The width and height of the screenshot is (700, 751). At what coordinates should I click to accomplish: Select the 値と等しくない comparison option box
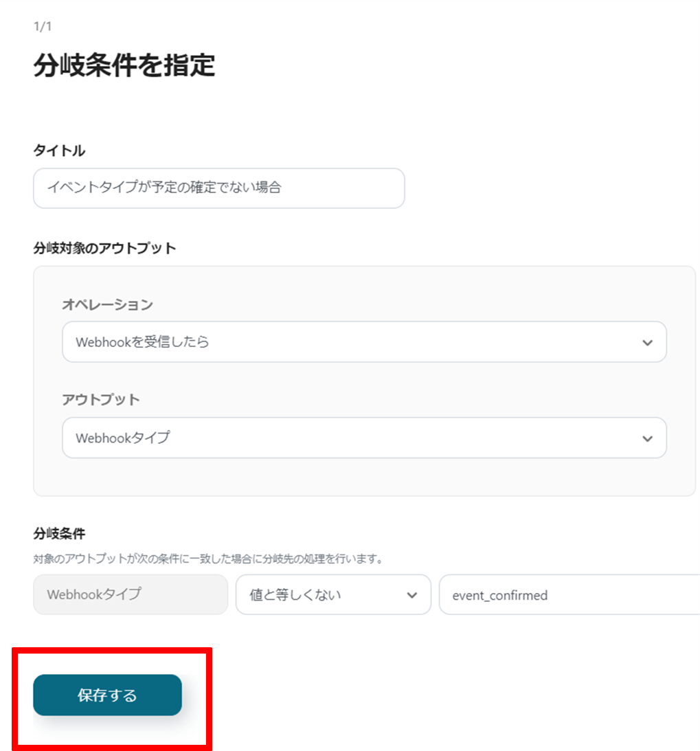333,595
